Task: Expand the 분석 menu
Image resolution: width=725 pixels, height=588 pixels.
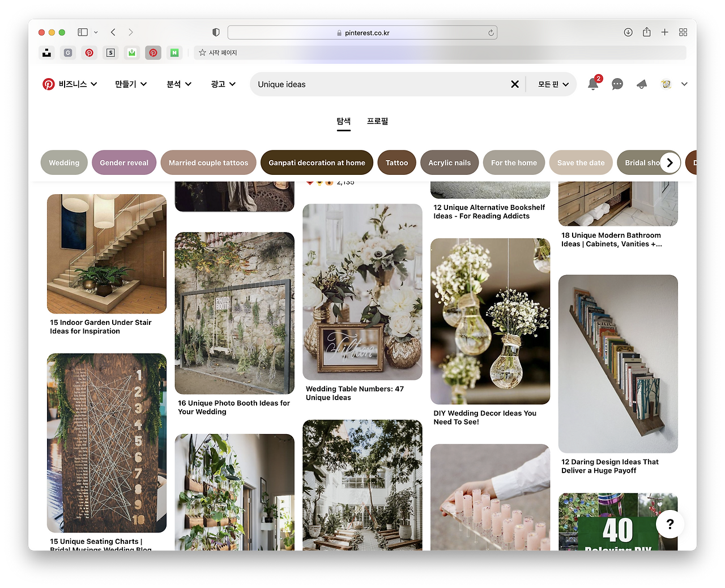Action: coord(179,84)
